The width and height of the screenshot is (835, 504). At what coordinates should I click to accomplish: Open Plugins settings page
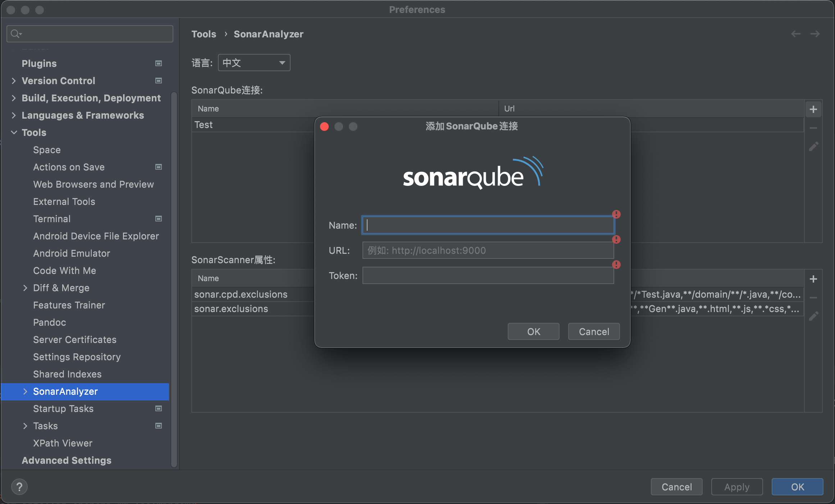(x=39, y=63)
